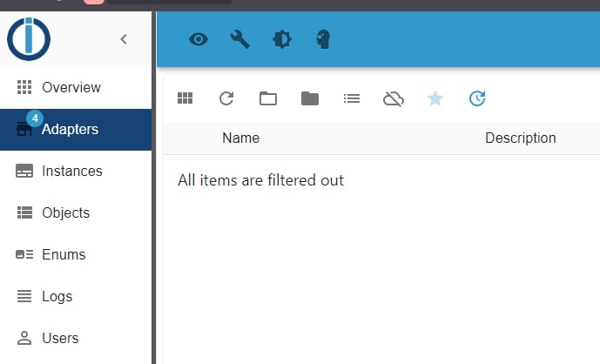Open the Overview page
Image resolution: width=600 pixels, height=364 pixels.
coord(76,87)
